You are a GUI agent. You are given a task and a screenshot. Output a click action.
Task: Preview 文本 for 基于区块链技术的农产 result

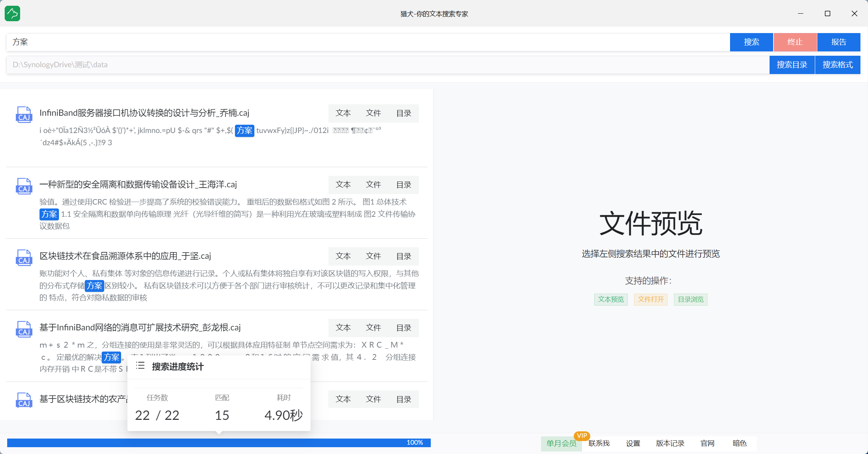point(343,399)
